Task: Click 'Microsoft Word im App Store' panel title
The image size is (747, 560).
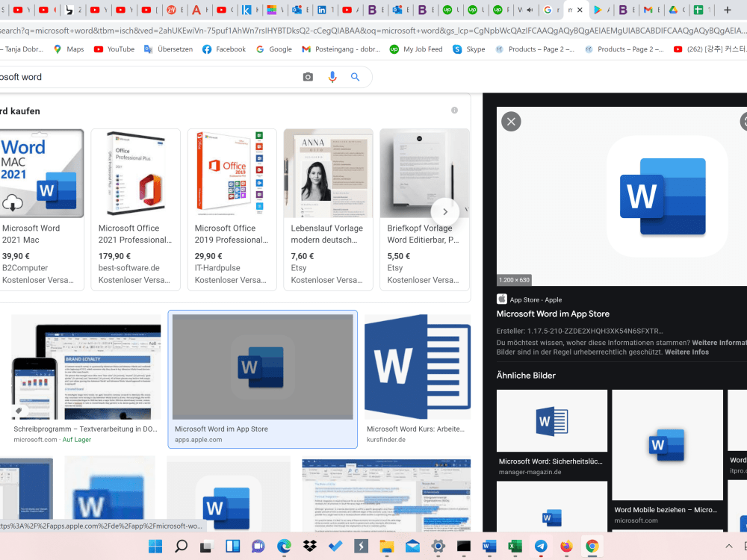Action: (553, 314)
